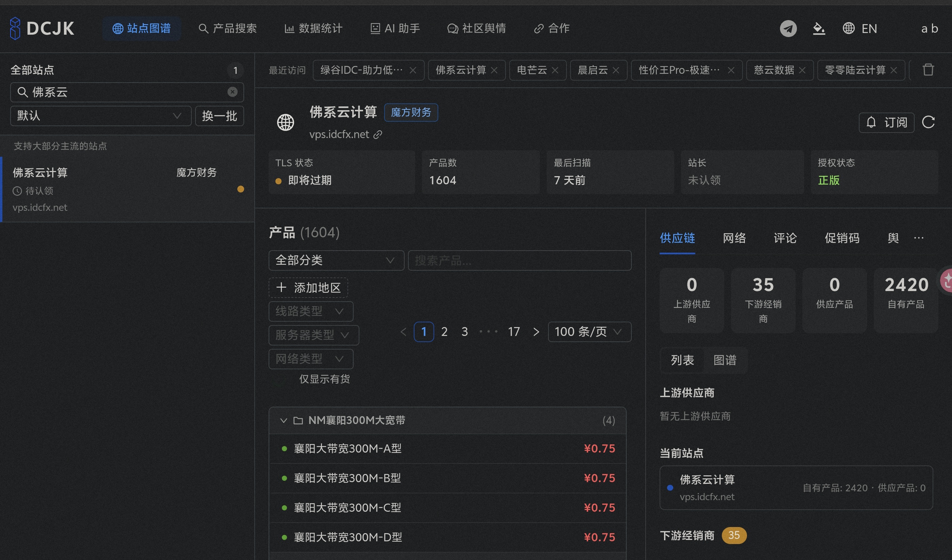This screenshot has width=952, height=560.
Task: Clear the 佛系云 search text
Action: pos(232,92)
